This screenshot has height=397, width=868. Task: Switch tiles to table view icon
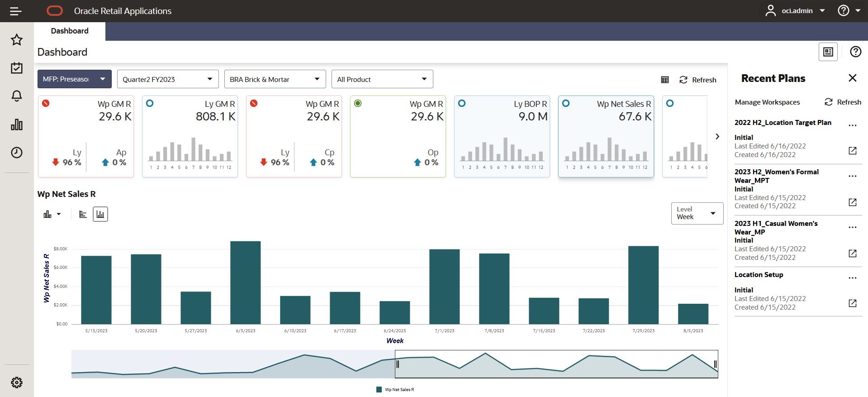point(665,80)
